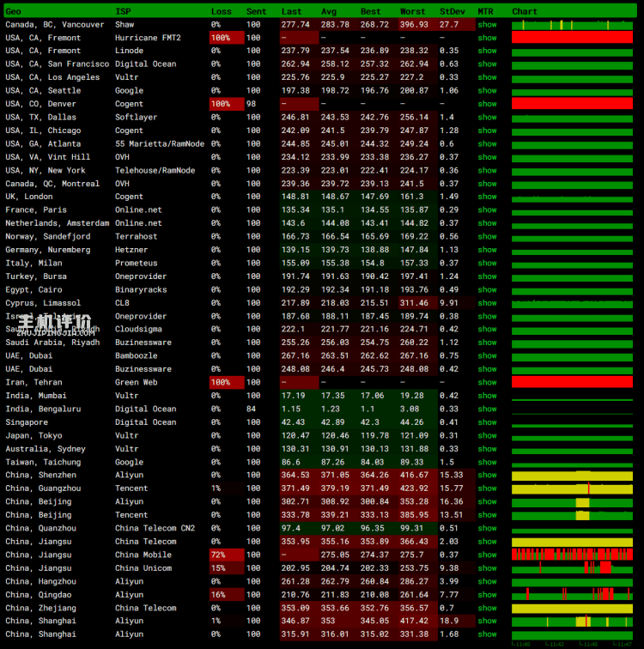Click the chart for Vancouver Shaw row
Image resolution: width=644 pixels, height=649 pixels.
[572, 25]
